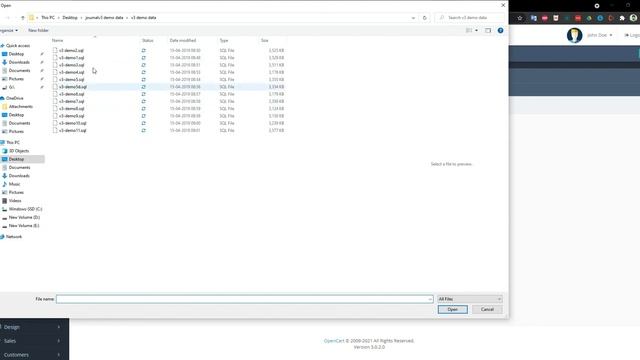Click the OpenCart footer link
The image size is (640, 360).
334,341
